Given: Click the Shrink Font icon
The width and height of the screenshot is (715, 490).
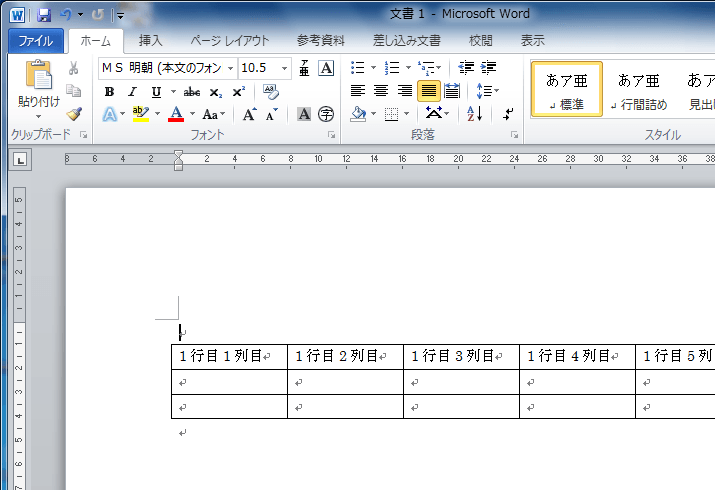Looking at the screenshot, I should [x=271, y=114].
